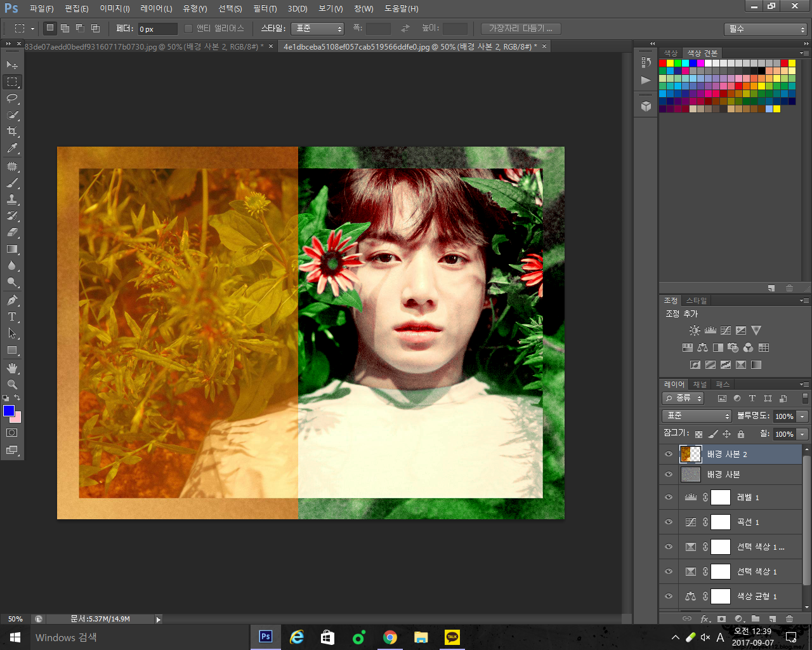Toggle visibility of 곡선 1 layer
The height and width of the screenshot is (650, 812).
669,522
